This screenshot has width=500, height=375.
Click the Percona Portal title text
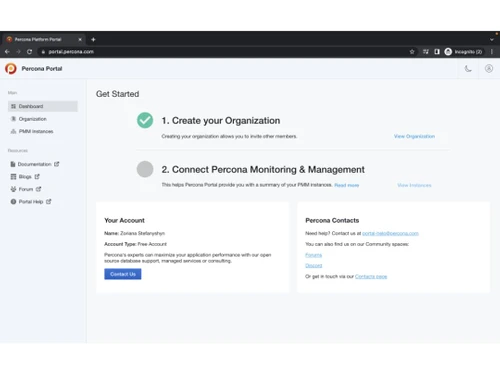click(42, 69)
